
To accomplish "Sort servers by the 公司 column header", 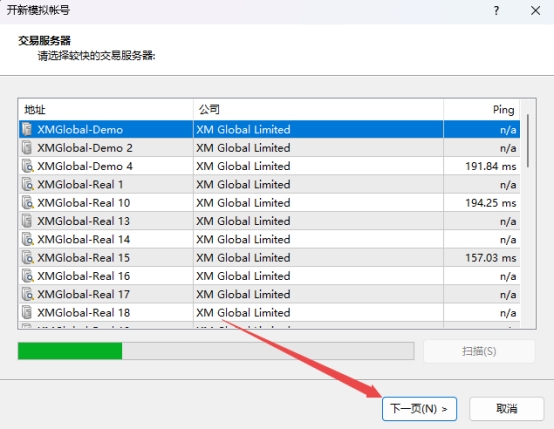I will click(x=318, y=110).
